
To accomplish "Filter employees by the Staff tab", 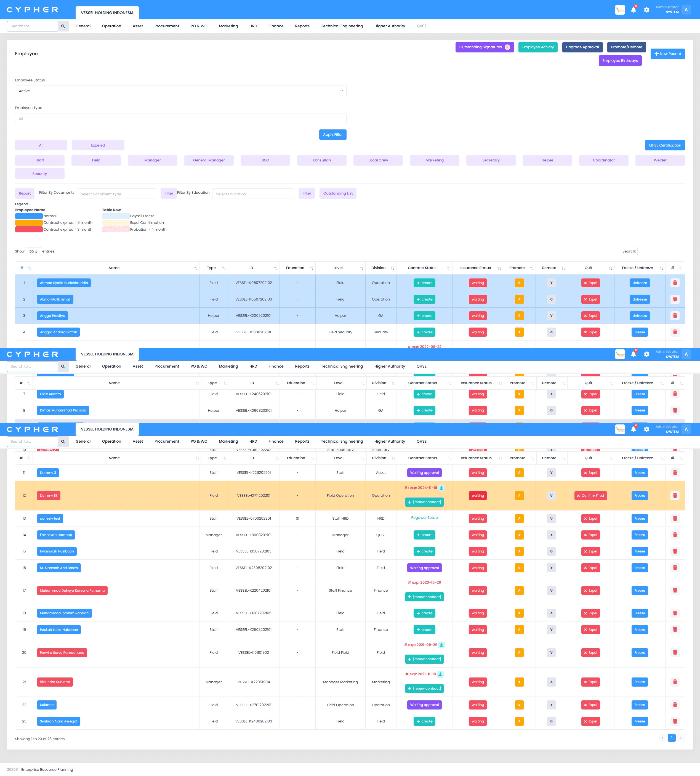I will click(40, 160).
